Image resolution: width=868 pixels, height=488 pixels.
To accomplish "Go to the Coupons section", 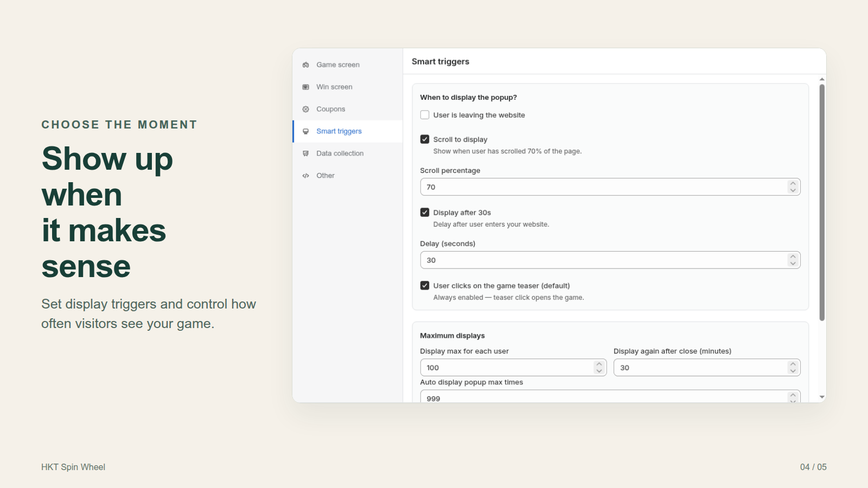I will click(x=348, y=110).
